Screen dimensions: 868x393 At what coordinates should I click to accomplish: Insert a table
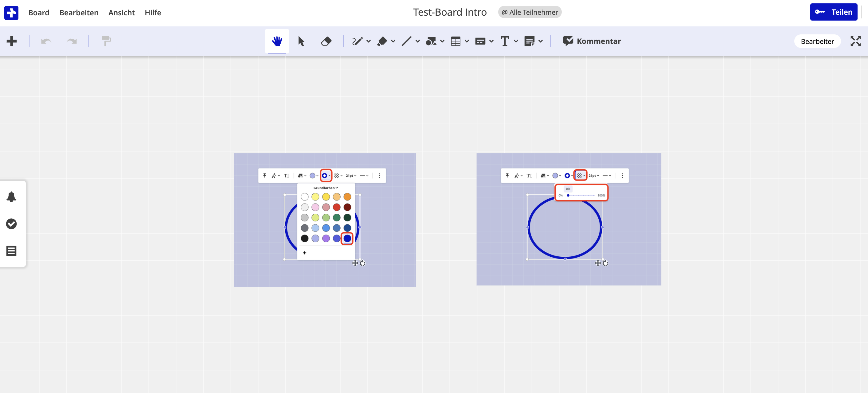456,41
